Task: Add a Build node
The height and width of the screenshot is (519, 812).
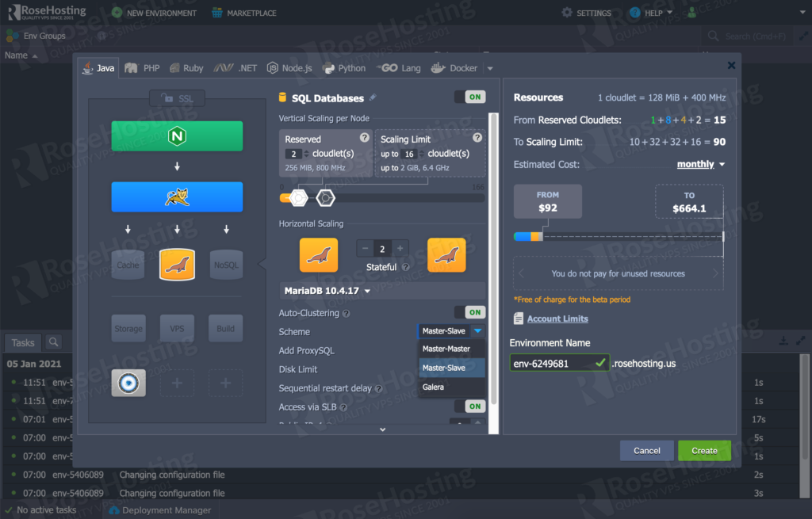Action: (x=226, y=329)
